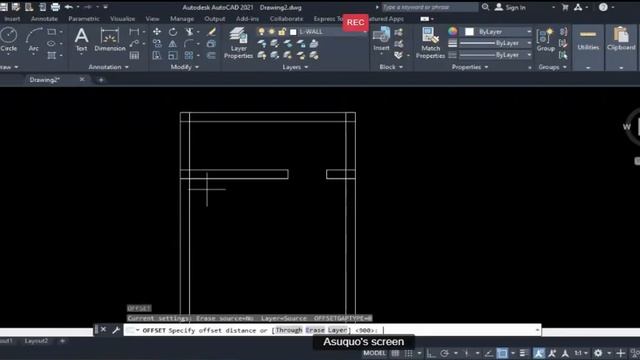Expand the Layers panel dropdown
Viewport: 640px width, 360px height.
click(x=295, y=67)
